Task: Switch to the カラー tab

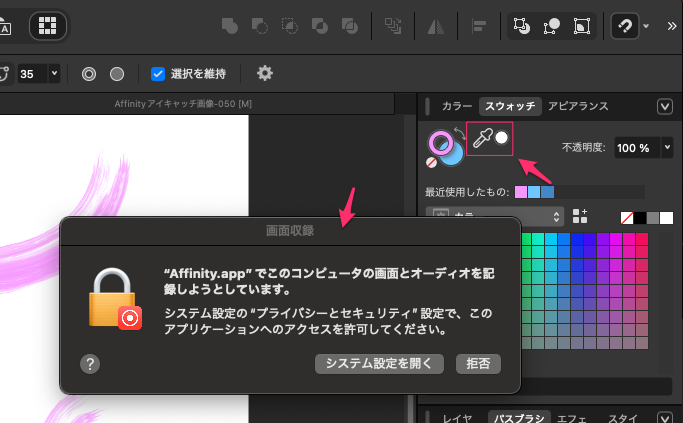Action: tap(457, 106)
